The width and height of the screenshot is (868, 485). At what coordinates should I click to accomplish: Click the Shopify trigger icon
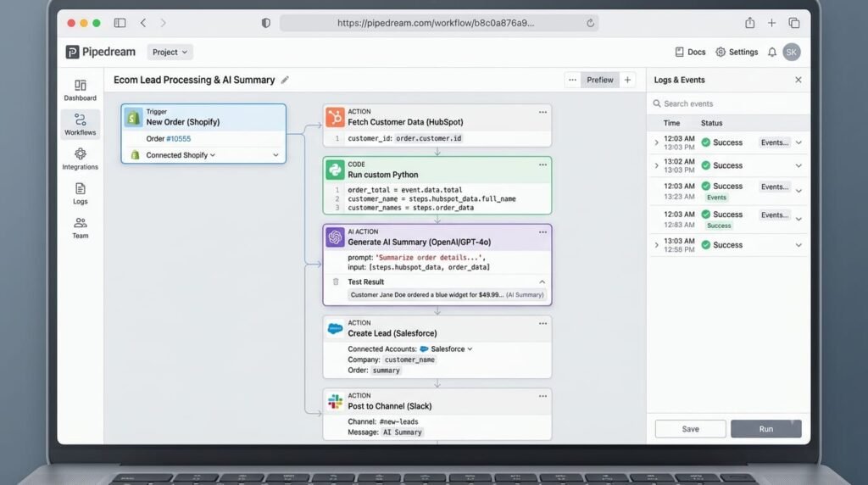click(x=133, y=117)
